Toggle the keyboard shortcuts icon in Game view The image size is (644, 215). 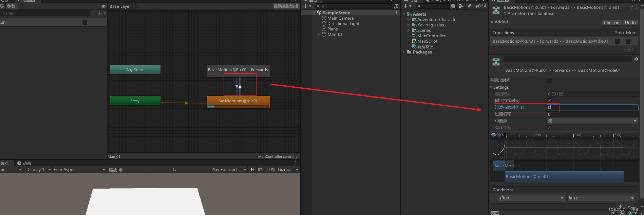click(261, 170)
